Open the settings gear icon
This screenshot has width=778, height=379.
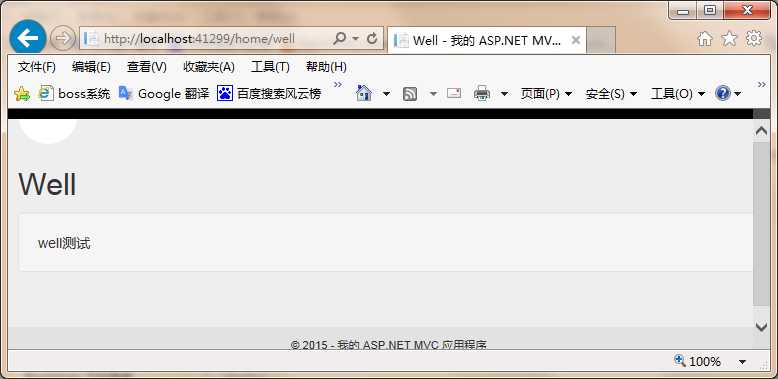tap(754, 39)
